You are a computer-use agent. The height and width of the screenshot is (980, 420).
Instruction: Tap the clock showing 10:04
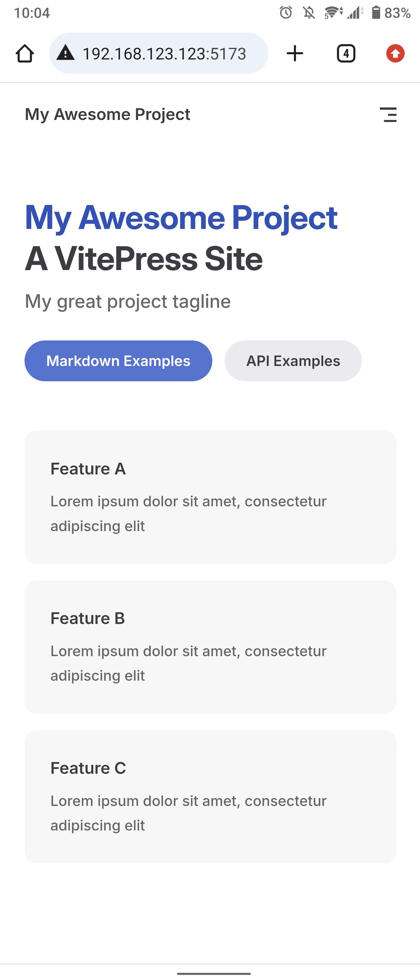tap(32, 13)
